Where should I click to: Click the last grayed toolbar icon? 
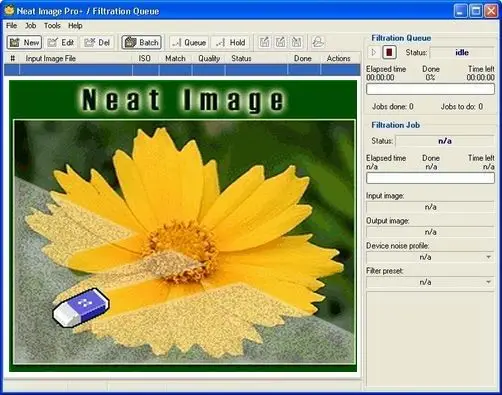tap(318, 42)
